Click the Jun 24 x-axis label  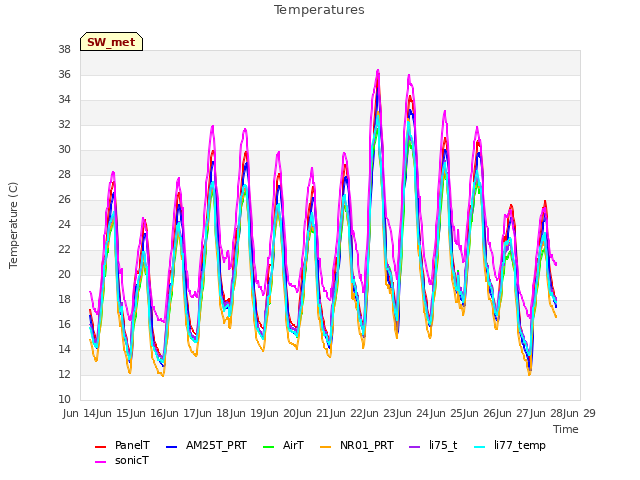pyautogui.click(x=414, y=413)
